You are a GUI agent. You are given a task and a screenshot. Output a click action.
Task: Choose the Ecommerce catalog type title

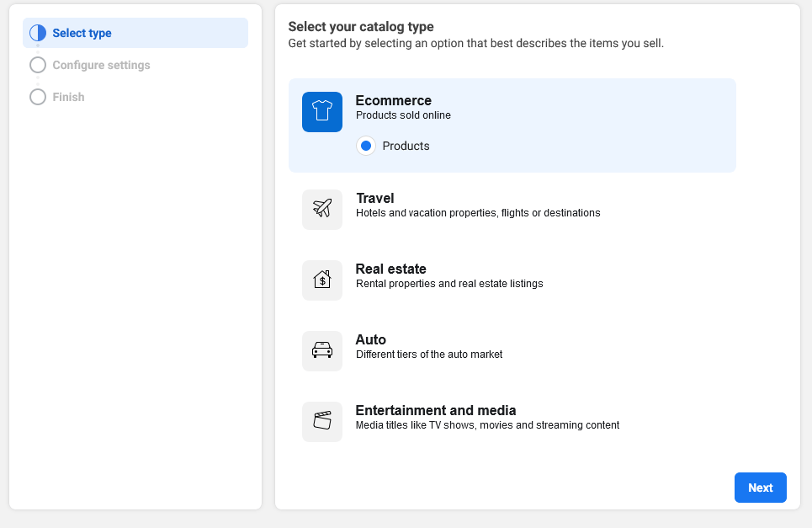394,100
